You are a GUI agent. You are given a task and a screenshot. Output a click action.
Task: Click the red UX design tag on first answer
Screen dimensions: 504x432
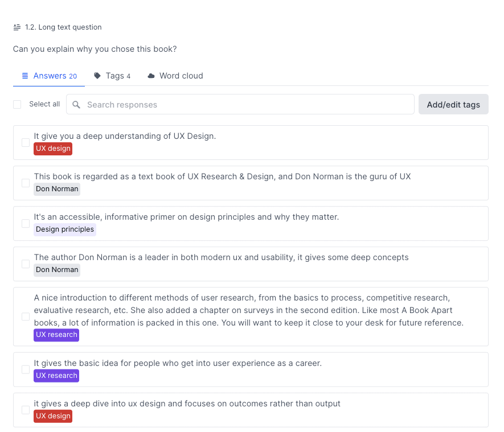coord(52,149)
